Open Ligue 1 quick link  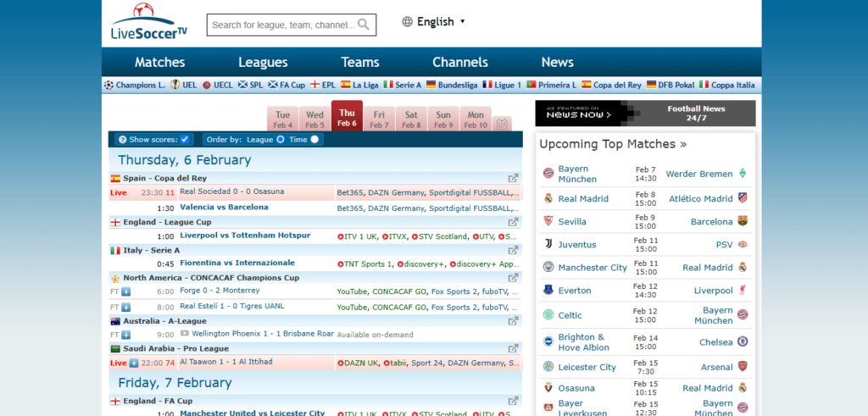[x=502, y=86]
